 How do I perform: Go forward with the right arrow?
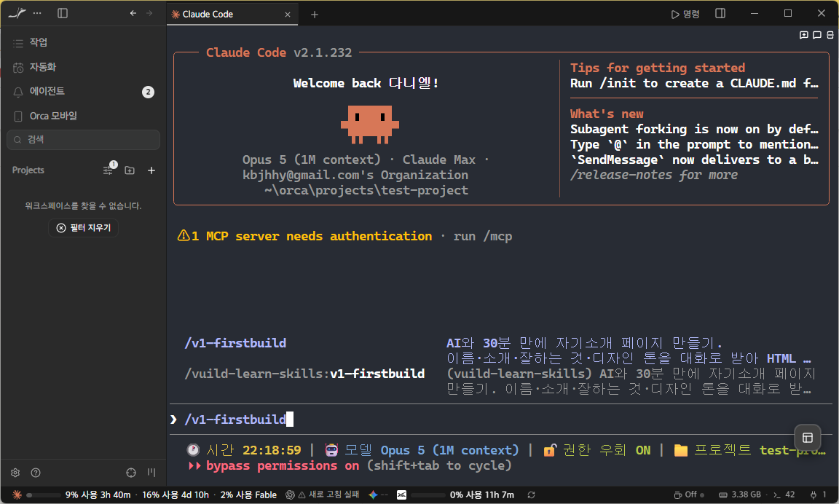point(149,13)
